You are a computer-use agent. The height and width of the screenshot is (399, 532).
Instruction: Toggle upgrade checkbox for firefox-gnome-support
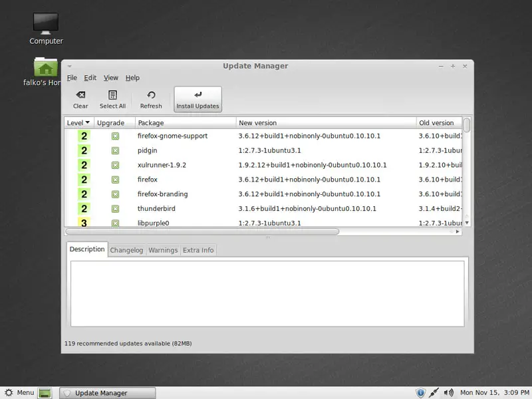click(x=115, y=136)
